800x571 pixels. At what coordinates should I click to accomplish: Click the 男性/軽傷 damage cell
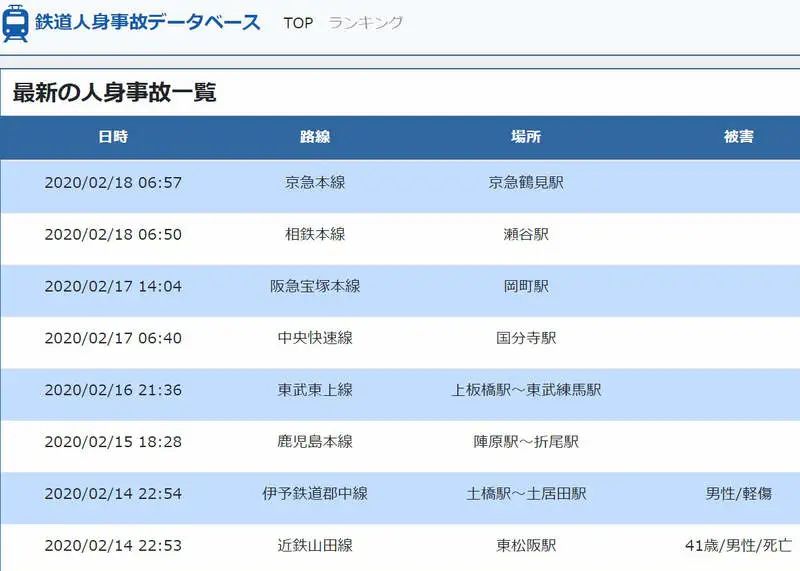[738, 494]
